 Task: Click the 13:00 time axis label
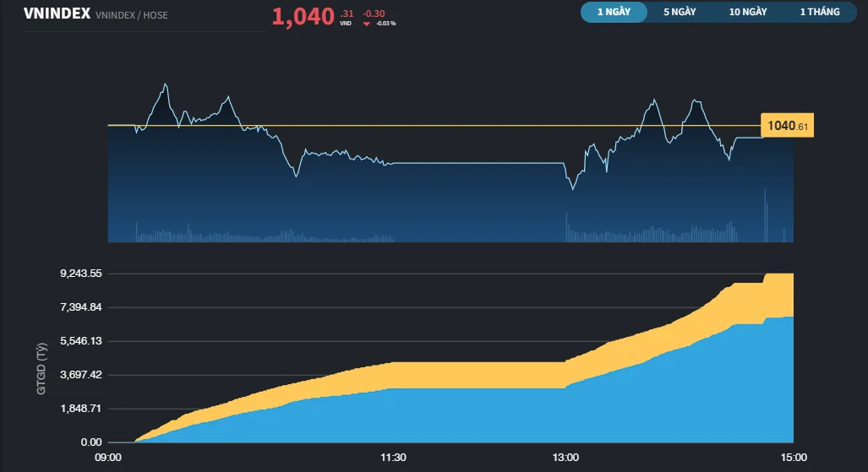[x=565, y=458]
